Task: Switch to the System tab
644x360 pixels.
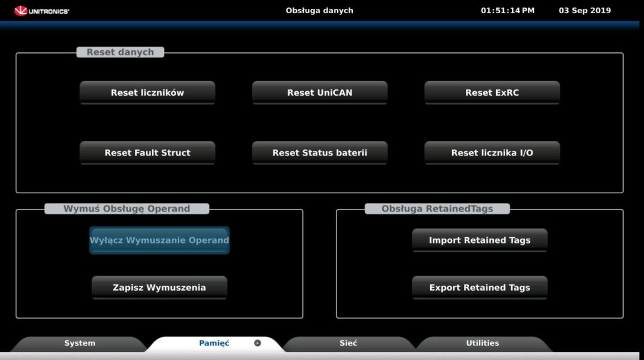Action: (x=80, y=344)
